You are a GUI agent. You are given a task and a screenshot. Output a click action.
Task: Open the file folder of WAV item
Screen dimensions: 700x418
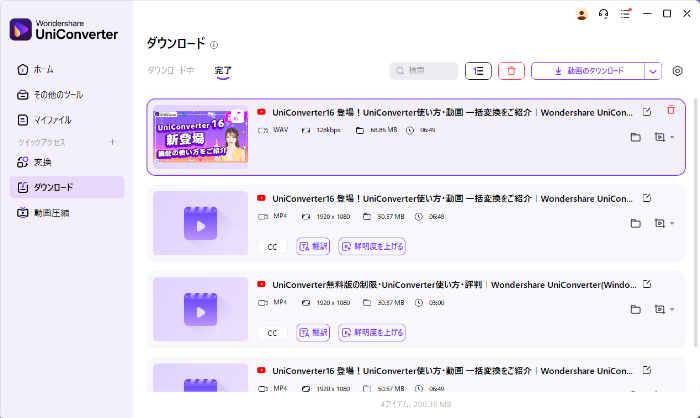[x=635, y=137]
